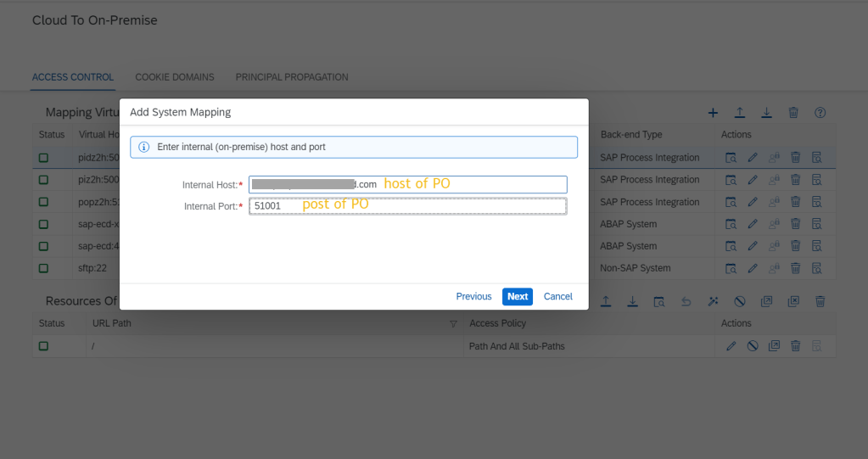This screenshot has width=868, height=459.
Task: Click the suspend icon in the root path row
Action: pyautogui.click(x=752, y=346)
